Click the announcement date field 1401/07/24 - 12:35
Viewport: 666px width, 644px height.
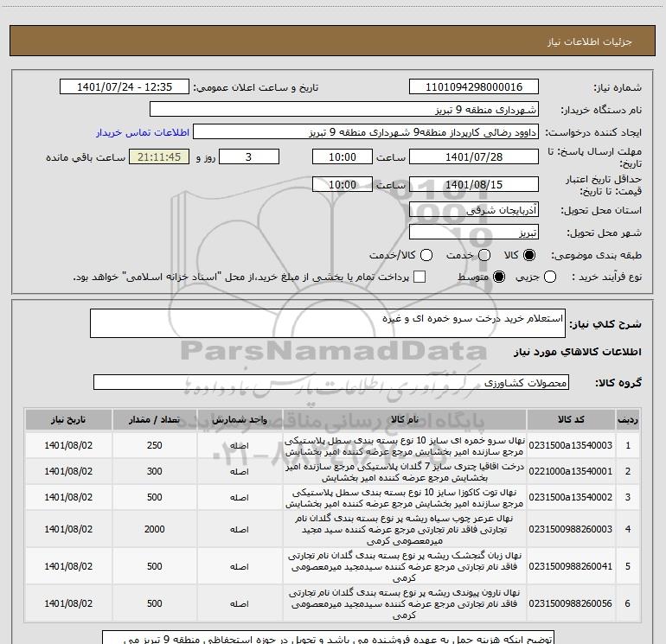[x=125, y=86]
